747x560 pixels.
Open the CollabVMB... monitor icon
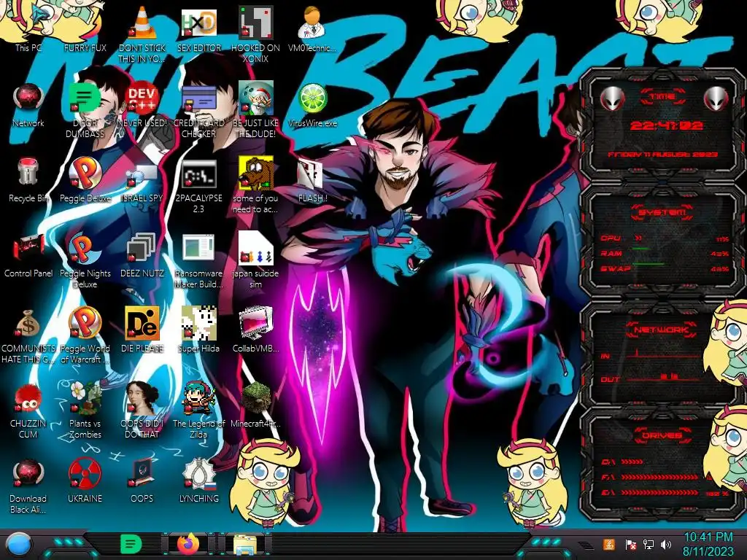(256, 330)
